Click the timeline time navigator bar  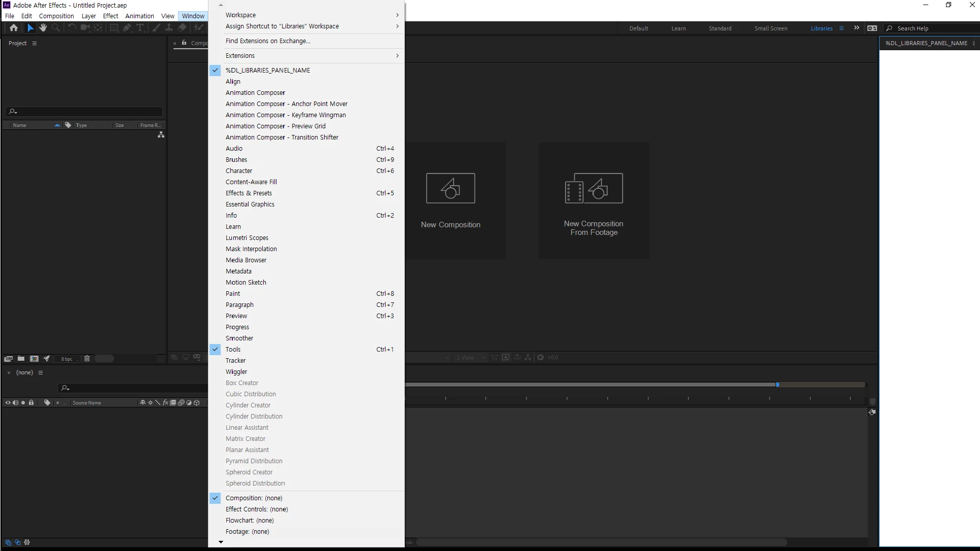(588, 385)
